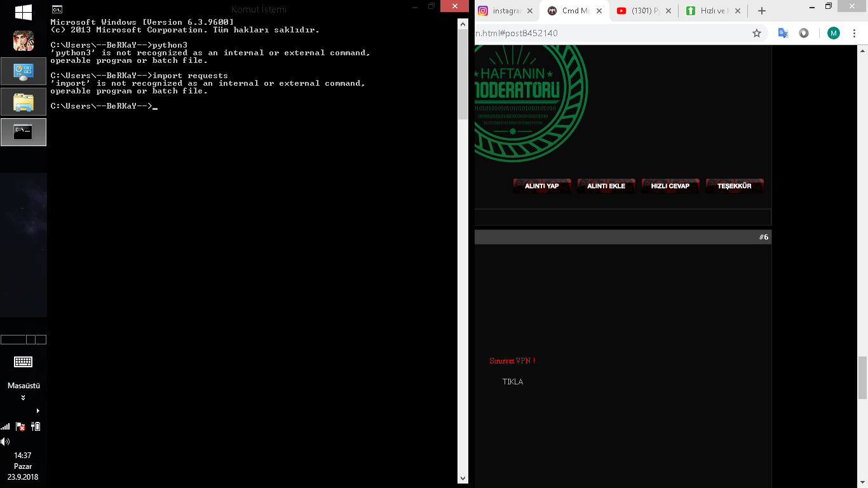This screenshot has height=488, width=868.
Task: Click the 'python3' is not recognized line
Action: (210, 53)
